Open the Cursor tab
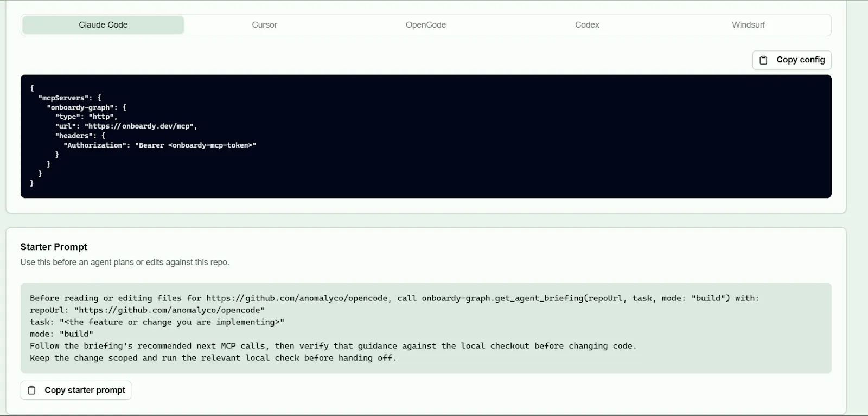This screenshot has width=868, height=416. click(x=264, y=25)
